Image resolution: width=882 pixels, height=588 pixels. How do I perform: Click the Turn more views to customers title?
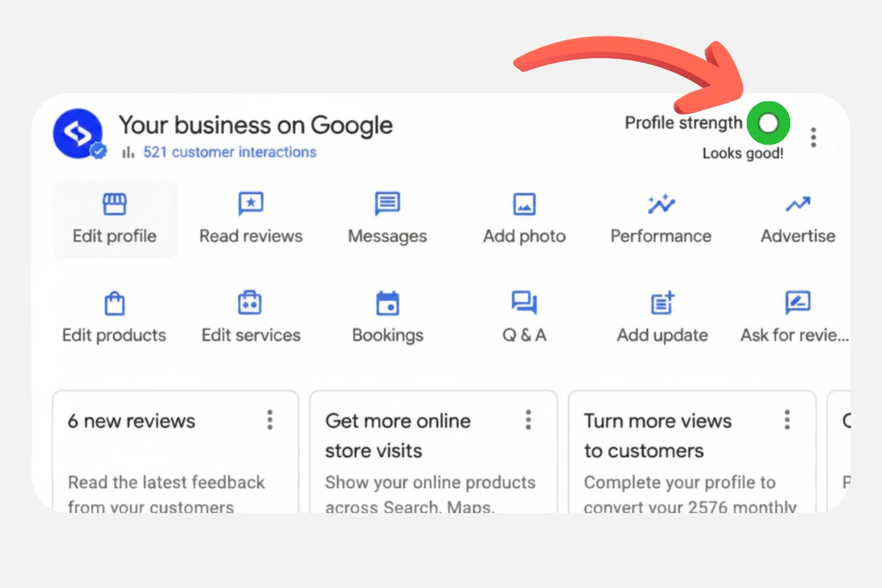tap(658, 436)
